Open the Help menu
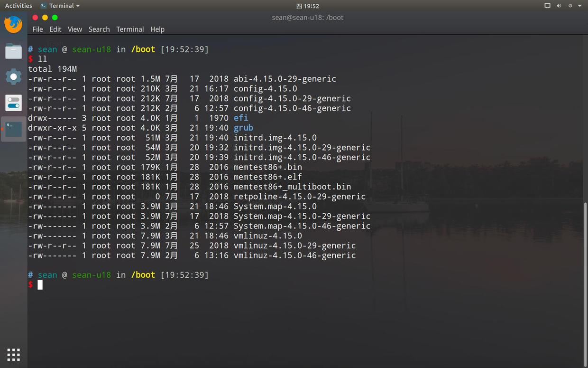Screen dimensions: 588x368 pyautogui.click(x=157, y=29)
